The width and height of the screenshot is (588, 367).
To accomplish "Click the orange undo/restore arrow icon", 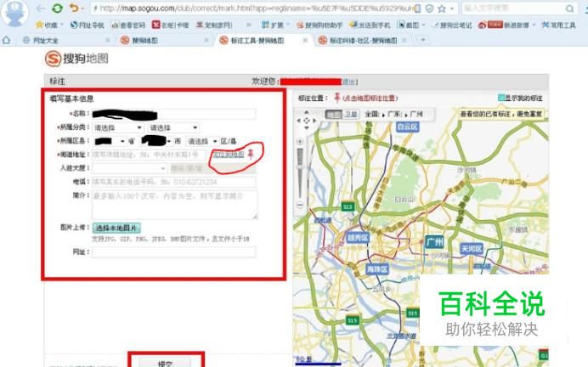I will [74, 8].
